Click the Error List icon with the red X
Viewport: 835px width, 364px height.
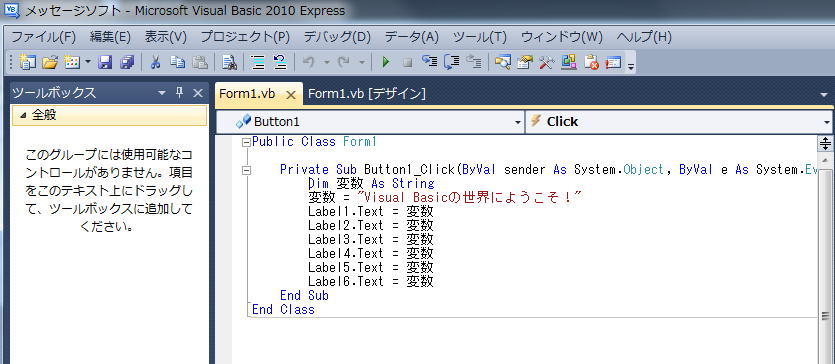tap(592, 63)
